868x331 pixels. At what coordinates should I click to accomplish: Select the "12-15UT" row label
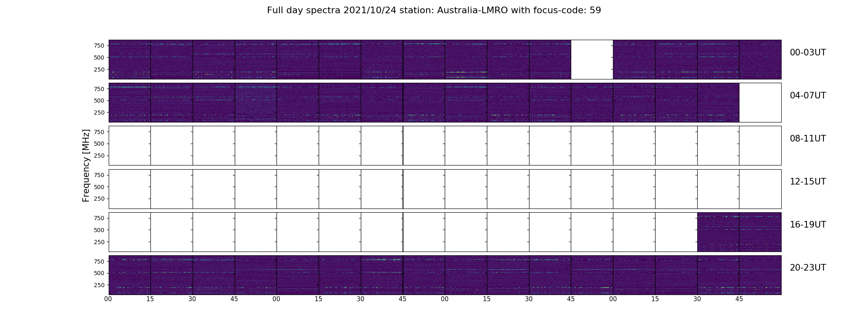point(808,182)
